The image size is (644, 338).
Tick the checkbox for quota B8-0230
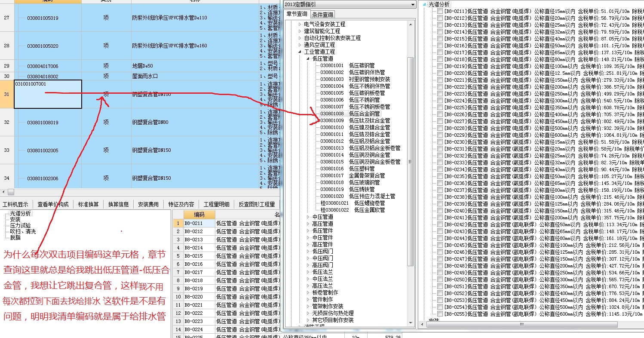coord(440,142)
